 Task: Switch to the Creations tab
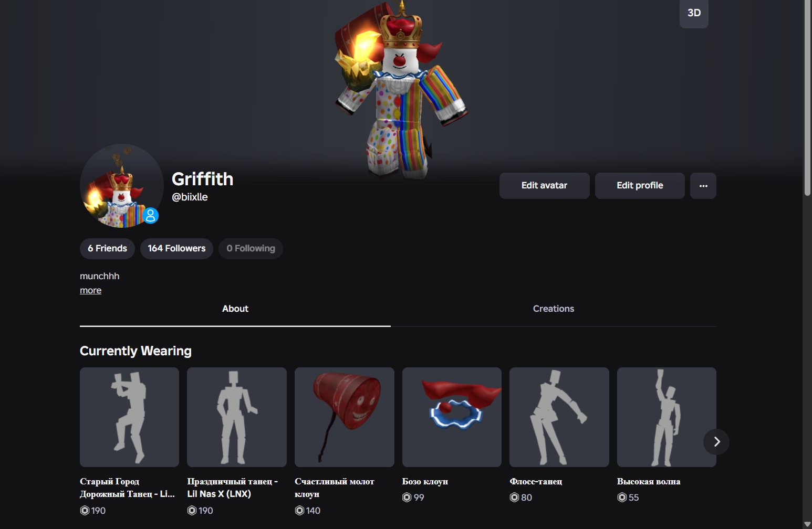[554, 309]
